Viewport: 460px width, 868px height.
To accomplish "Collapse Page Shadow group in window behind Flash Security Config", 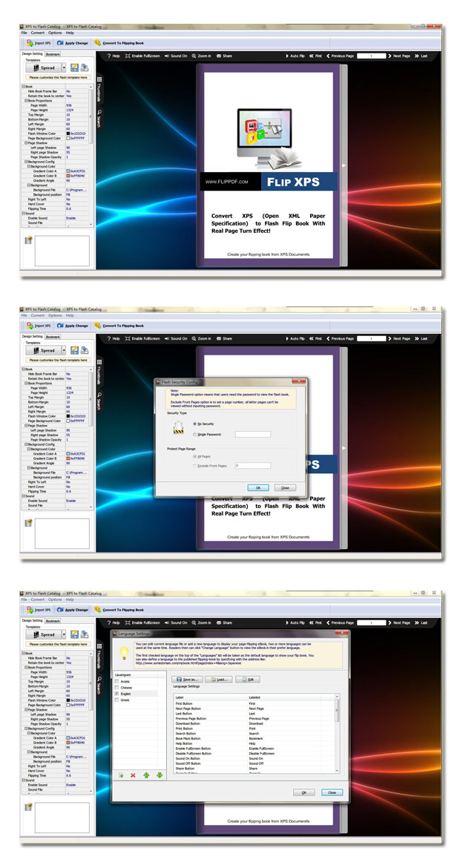I will click(26, 425).
